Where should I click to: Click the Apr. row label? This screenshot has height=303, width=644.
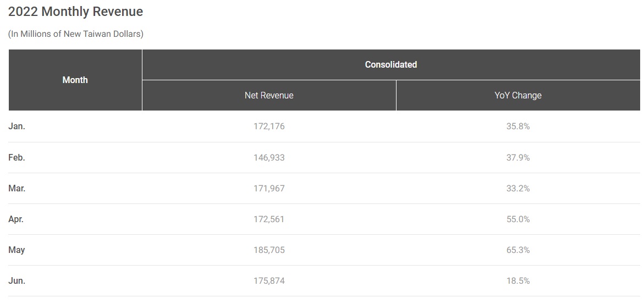pos(16,219)
